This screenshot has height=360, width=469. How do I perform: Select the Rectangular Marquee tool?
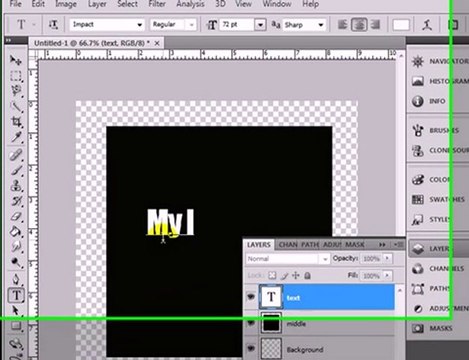point(15,76)
